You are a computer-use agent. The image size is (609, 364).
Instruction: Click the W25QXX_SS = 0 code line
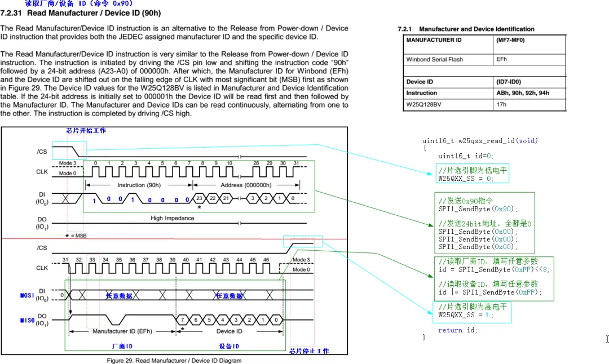pyautogui.click(x=465, y=178)
